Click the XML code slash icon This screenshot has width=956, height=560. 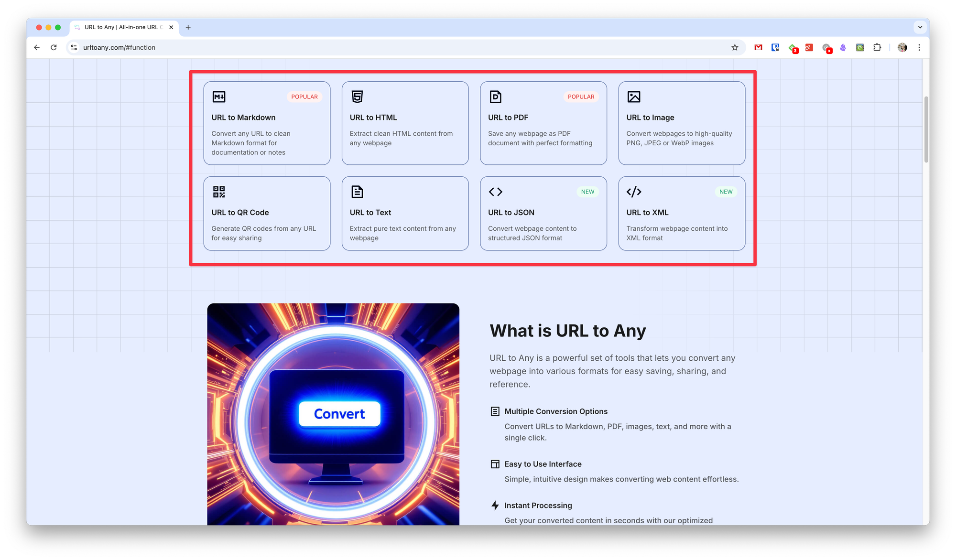pyautogui.click(x=634, y=192)
